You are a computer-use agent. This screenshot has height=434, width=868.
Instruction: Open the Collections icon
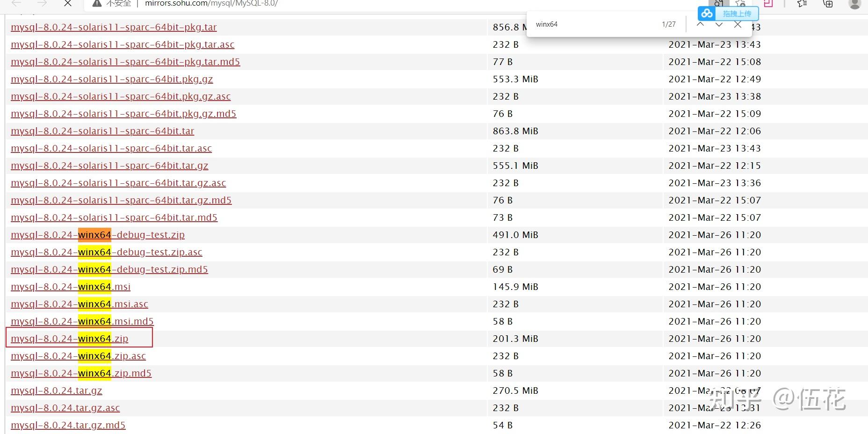tap(828, 4)
